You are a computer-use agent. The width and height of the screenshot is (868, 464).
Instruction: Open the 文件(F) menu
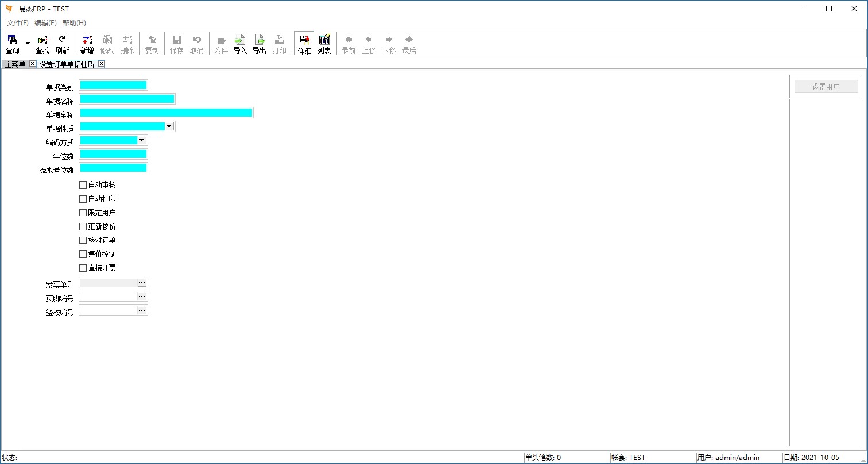(x=17, y=23)
